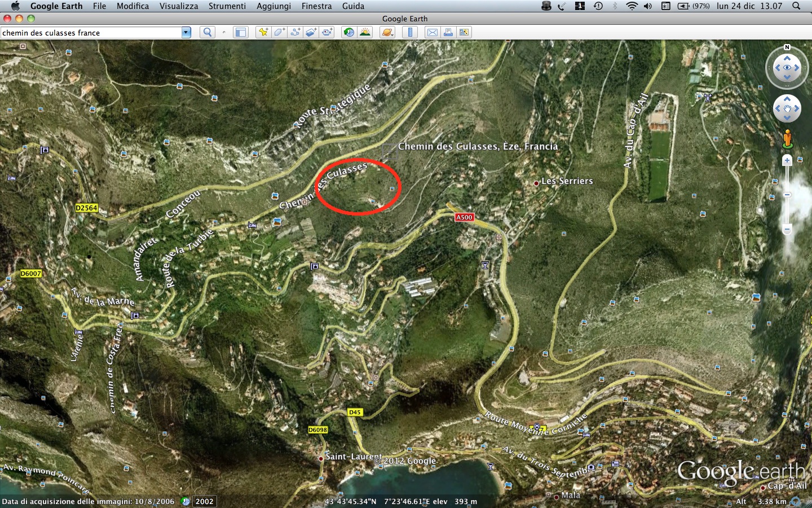Screen dimensions: 812x508
Task: Click the D45 road shield
Action: [x=354, y=412]
